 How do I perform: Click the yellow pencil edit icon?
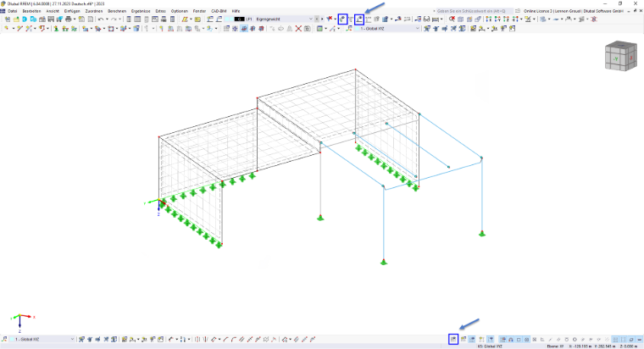click(x=185, y=19)
